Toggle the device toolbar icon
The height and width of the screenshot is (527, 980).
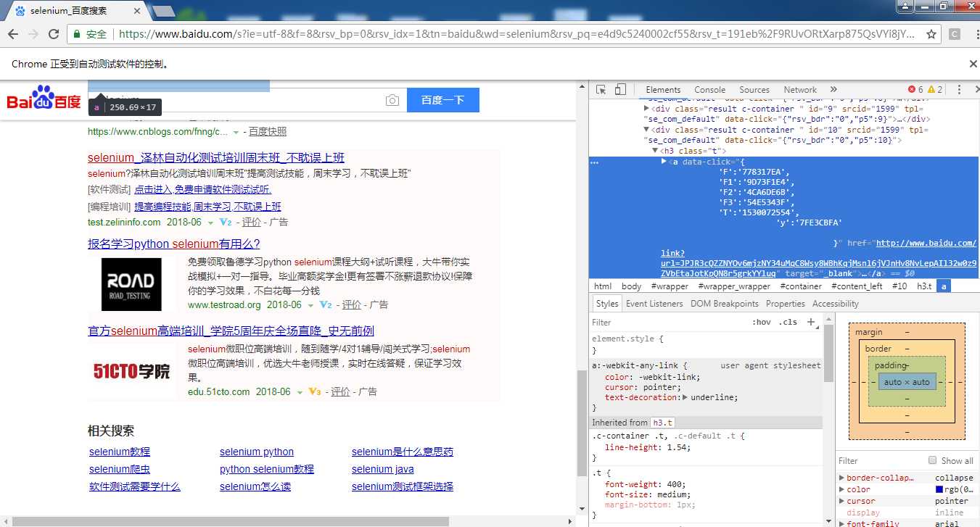[620, 90]
